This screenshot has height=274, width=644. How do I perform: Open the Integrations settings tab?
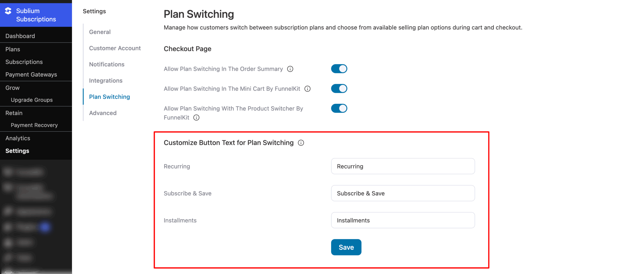coord(106,80)
